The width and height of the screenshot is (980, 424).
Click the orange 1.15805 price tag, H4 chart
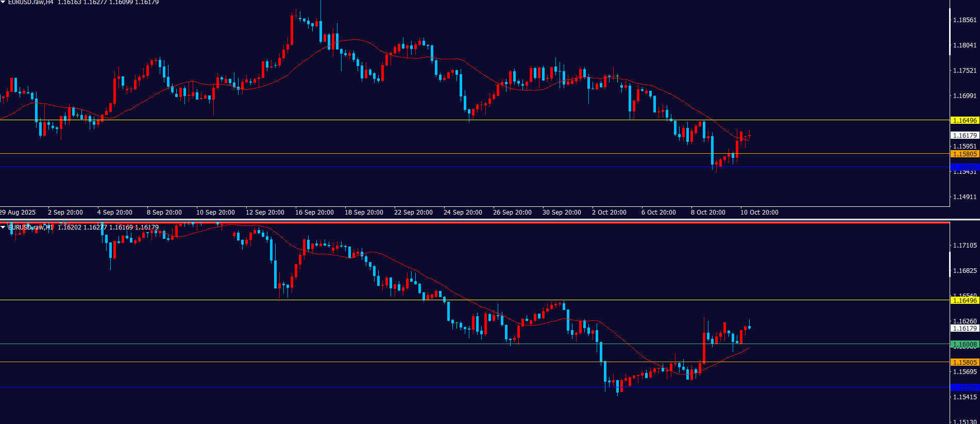[x=964, y=154]
